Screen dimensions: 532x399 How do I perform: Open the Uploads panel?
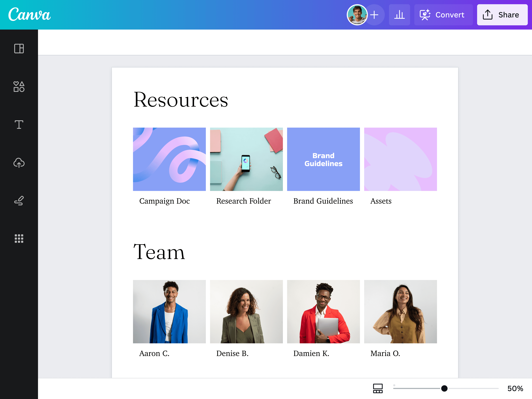coord(19,163)
